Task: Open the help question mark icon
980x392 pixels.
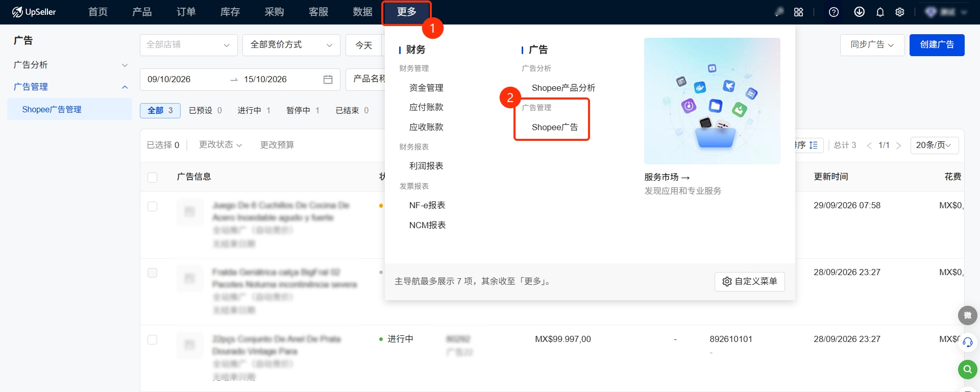Action: click(834, 12)
